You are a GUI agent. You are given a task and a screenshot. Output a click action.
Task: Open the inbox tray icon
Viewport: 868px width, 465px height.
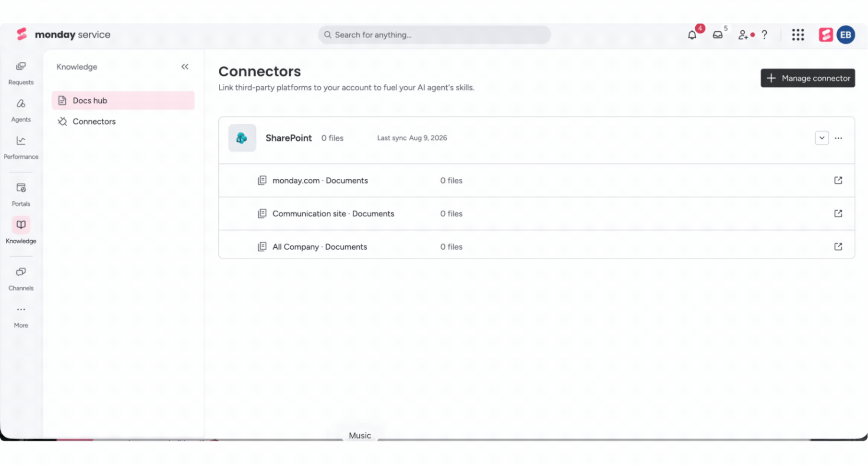718,35
